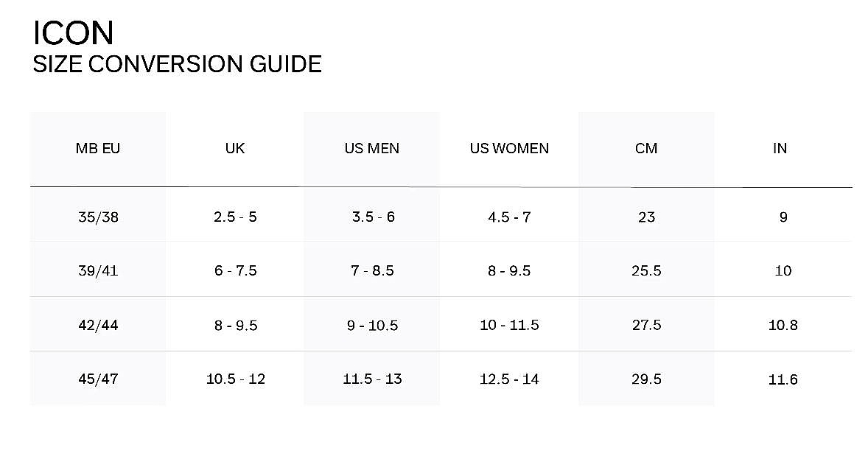Click the US WOMEN 10 - 11.5 cell
The height and width of the screenshot is (459, 868).
click(x=509, y=325)
